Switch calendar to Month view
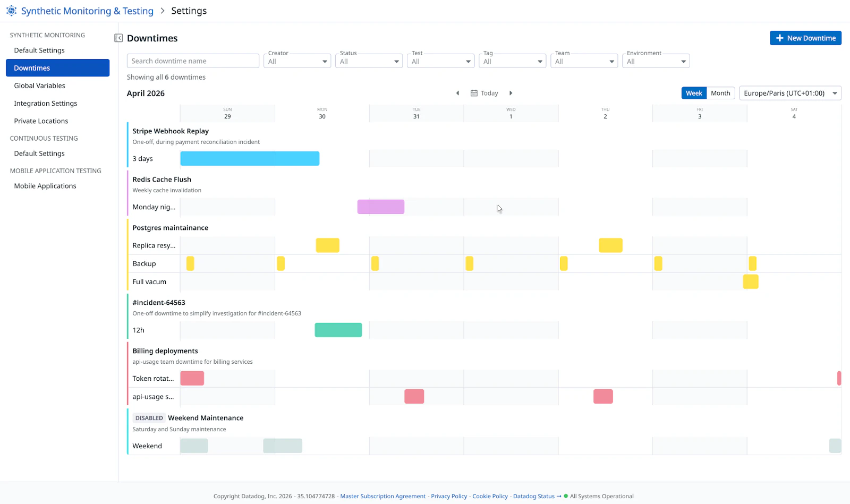 pos(720,93)
